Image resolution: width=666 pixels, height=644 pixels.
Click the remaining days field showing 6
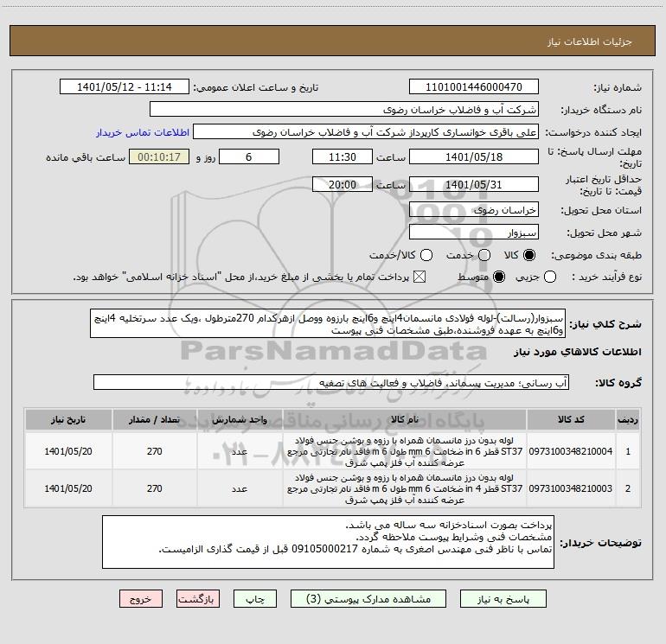[x=249, y=156]
